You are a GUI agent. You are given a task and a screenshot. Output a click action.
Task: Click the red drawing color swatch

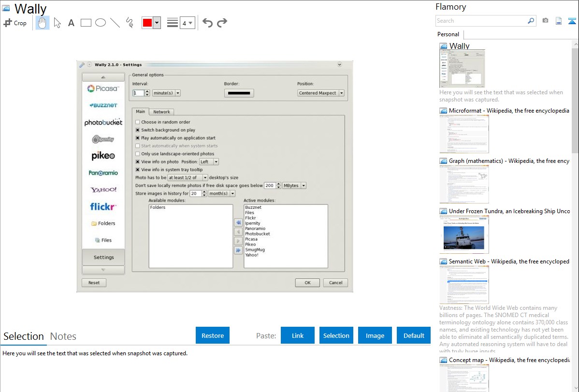(147, 23)
